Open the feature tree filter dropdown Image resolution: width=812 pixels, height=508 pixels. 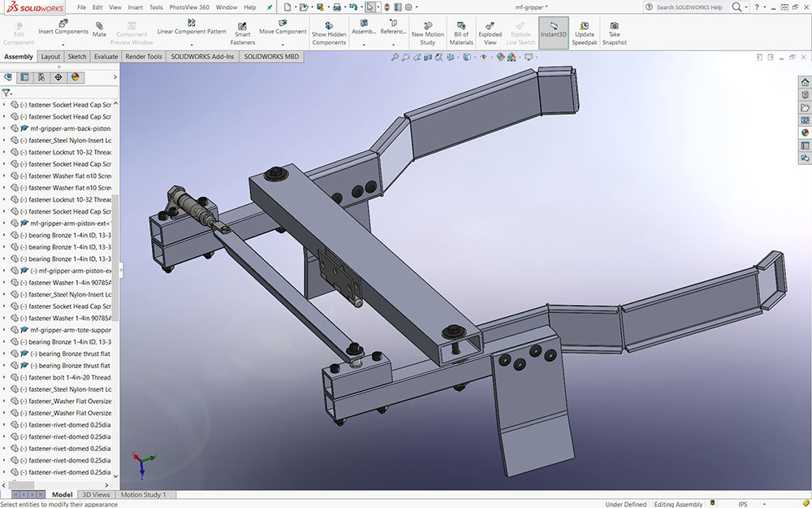pyautogui.click(x=7, y=93)
